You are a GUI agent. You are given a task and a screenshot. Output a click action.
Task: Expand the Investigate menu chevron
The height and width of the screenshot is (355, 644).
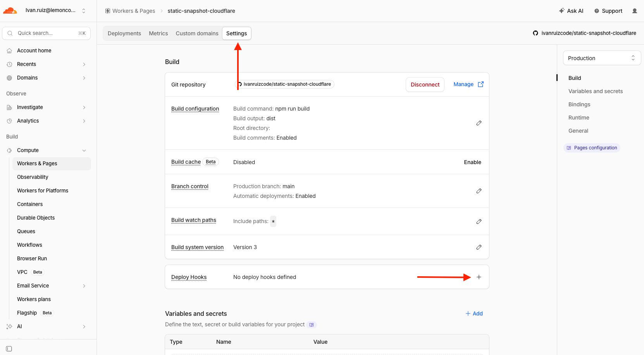(x=84, y=107)
